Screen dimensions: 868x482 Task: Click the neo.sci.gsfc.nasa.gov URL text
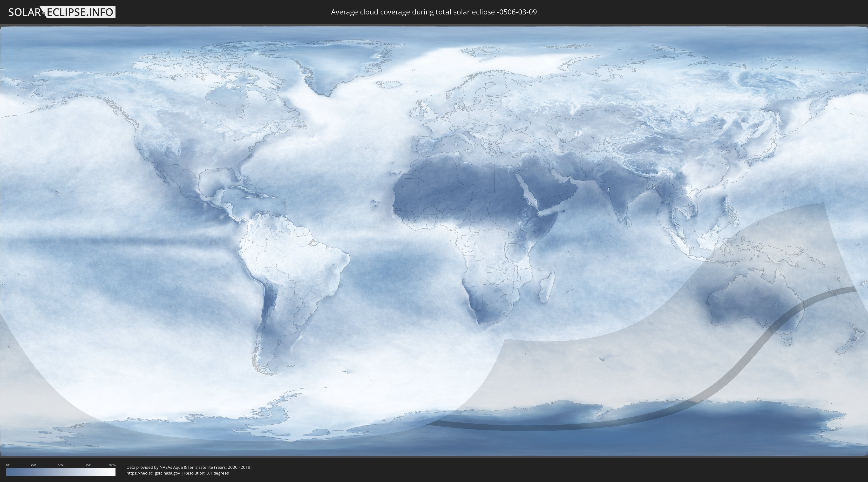point(153,473)
